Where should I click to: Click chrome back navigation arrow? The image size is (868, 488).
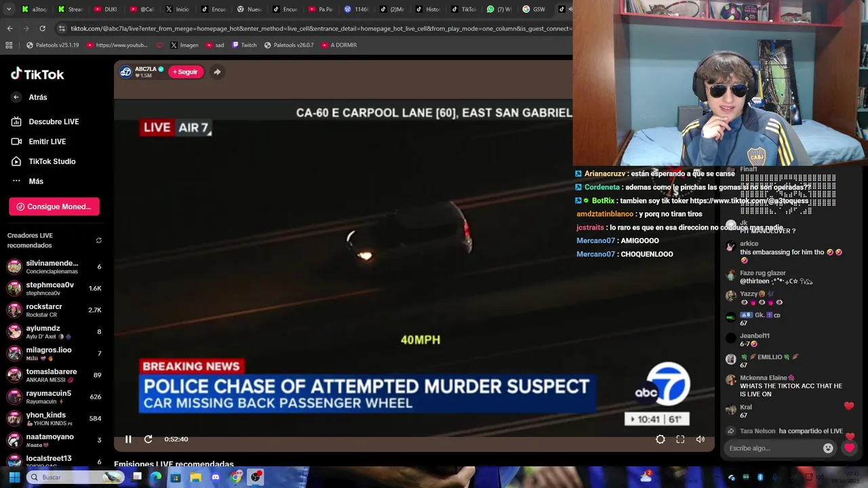[x=9, y=28]
